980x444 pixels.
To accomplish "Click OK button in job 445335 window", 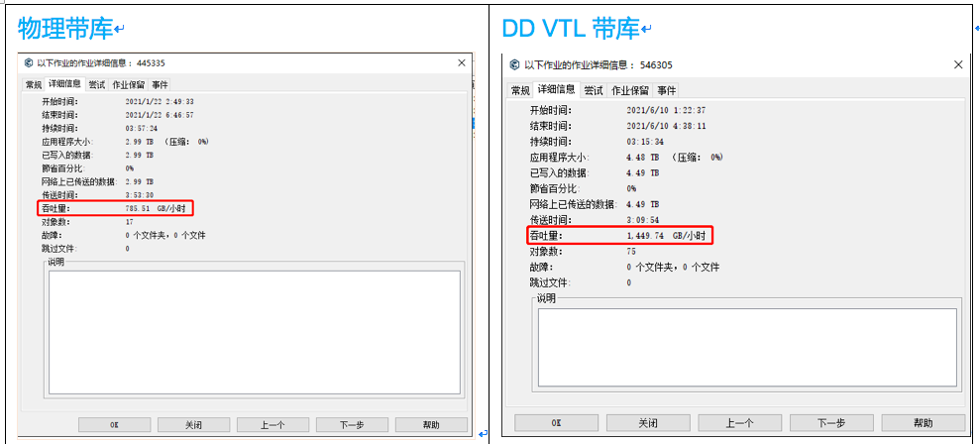I will pos(114,424).
